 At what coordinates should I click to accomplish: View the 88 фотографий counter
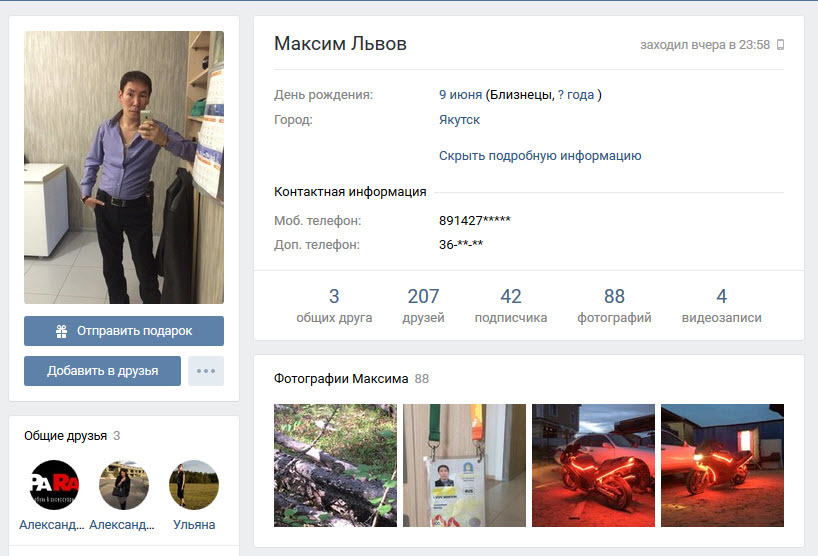(x=614, y=305)
